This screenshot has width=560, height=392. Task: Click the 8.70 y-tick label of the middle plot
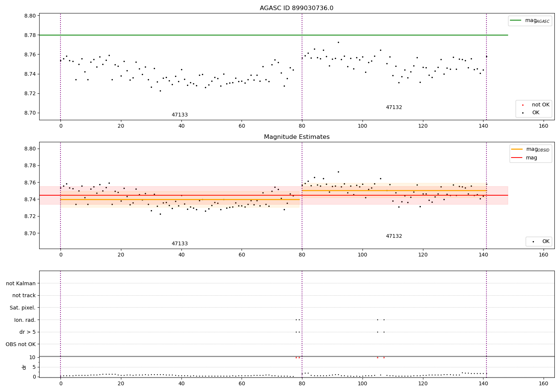click(30, 233)
